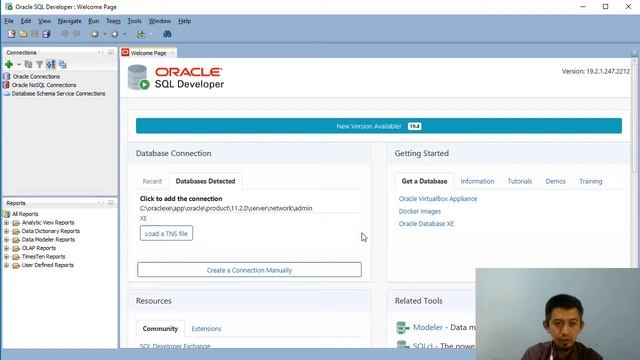Switch to the Training tab

coord(591,181)
